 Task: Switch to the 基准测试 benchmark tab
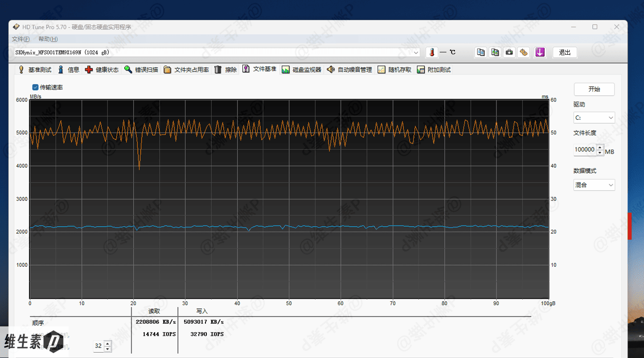point(35,70)
